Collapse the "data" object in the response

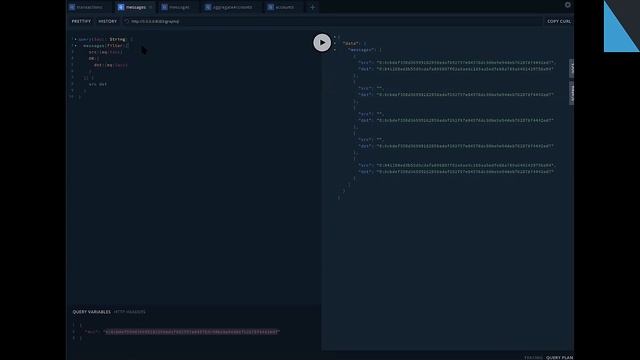[x=335, y=43]
